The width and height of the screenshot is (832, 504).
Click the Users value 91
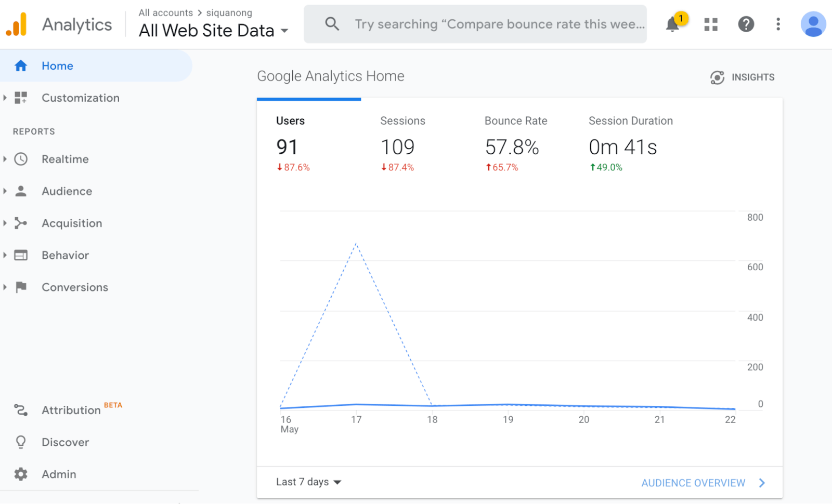[x=287, y=148]
